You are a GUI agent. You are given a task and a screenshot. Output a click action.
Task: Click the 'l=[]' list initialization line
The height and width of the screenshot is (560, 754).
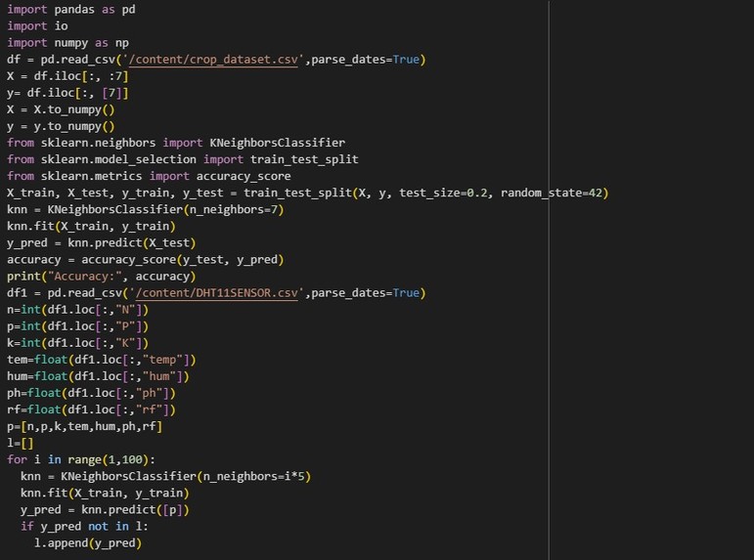pos(21,443)
